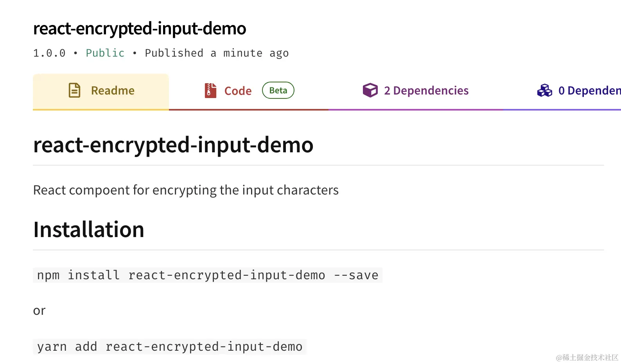Click the yarn add command code block
The width and height of the screenshot is (621, 364).
(170, 346)
